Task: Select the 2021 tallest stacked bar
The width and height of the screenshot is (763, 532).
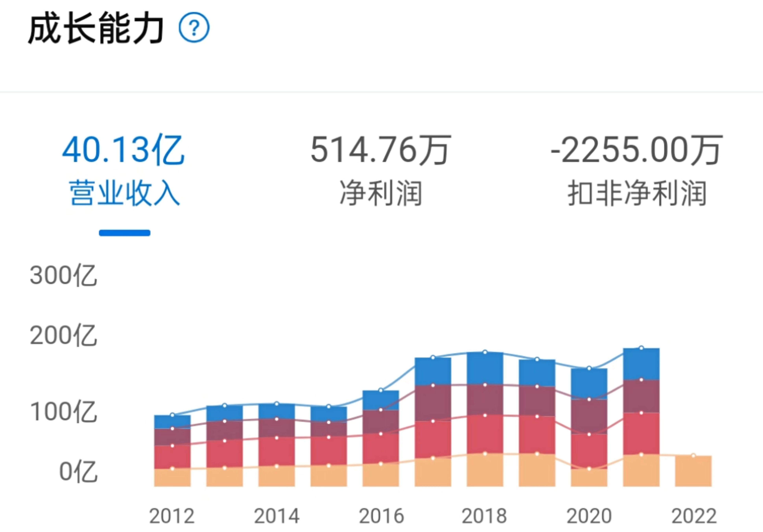Action: tap(641, 418)
